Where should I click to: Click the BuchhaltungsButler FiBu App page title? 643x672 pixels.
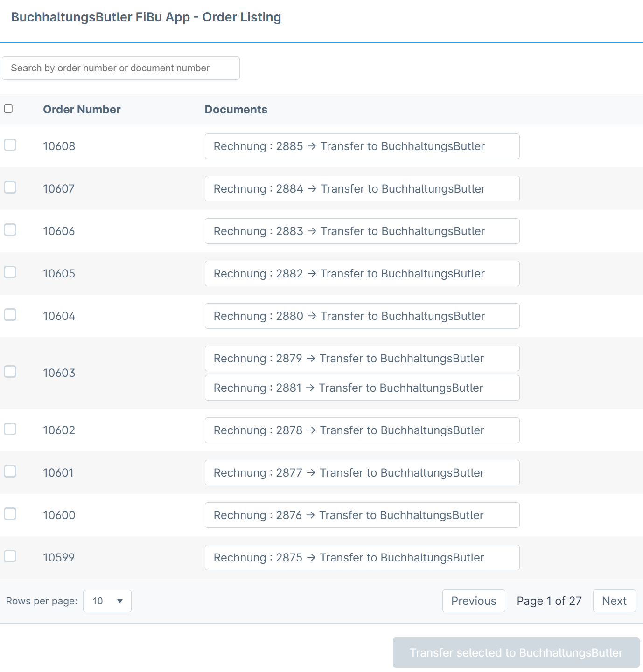(146, 17)
